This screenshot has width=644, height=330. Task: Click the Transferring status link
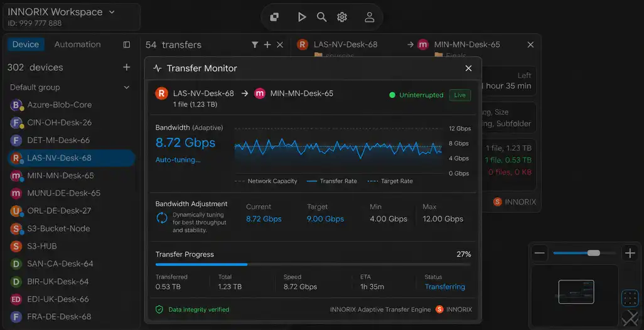445,287
